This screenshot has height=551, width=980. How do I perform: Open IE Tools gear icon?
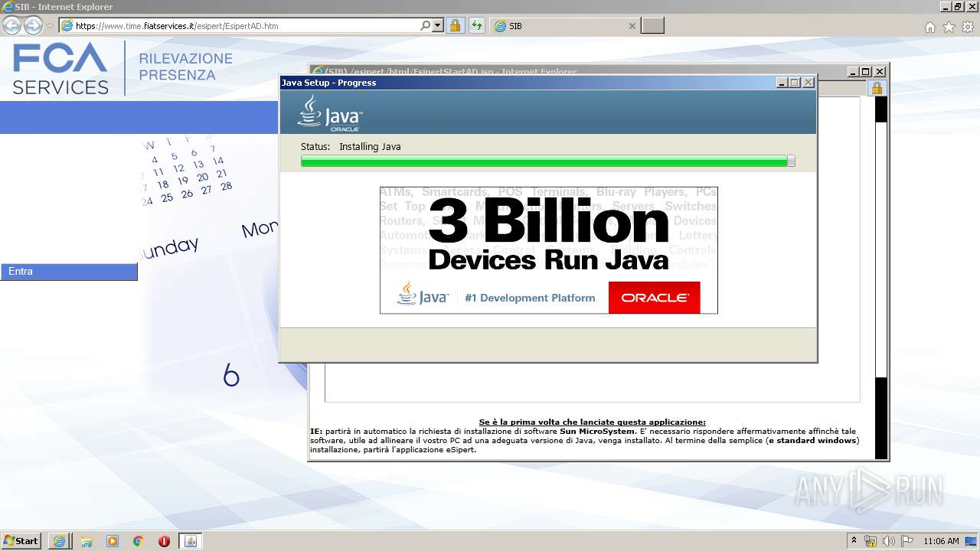(x=968, y=27)
